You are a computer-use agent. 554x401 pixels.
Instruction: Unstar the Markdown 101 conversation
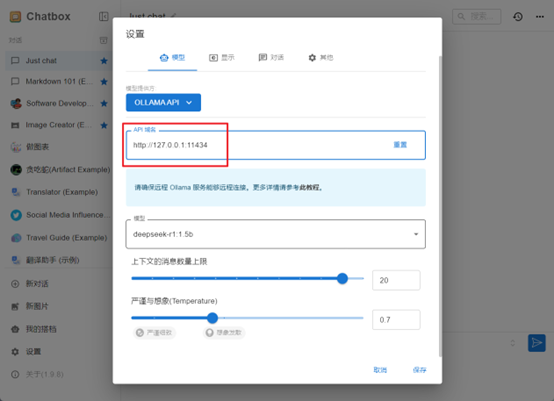[x=104, y=82]
